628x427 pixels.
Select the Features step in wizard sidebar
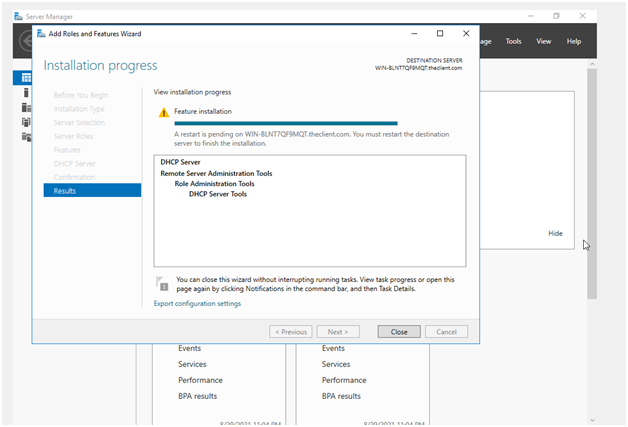click(x=67, y=150)
